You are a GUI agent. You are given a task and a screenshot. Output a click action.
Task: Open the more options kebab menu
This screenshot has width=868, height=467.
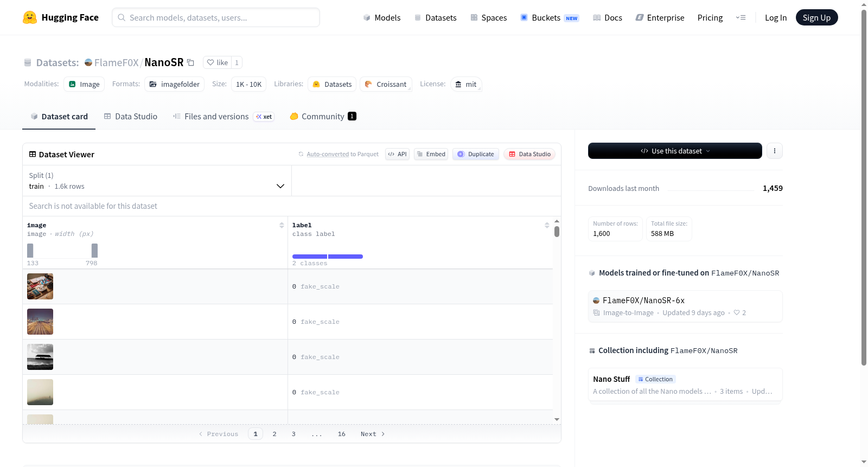click(x=775, y=151)
